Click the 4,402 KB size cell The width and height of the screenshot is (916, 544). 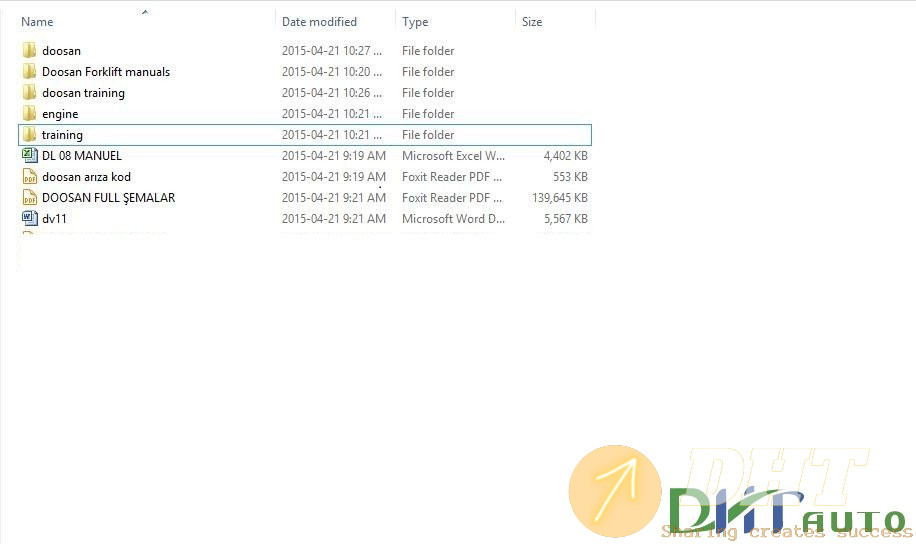[x=565, y=156]
